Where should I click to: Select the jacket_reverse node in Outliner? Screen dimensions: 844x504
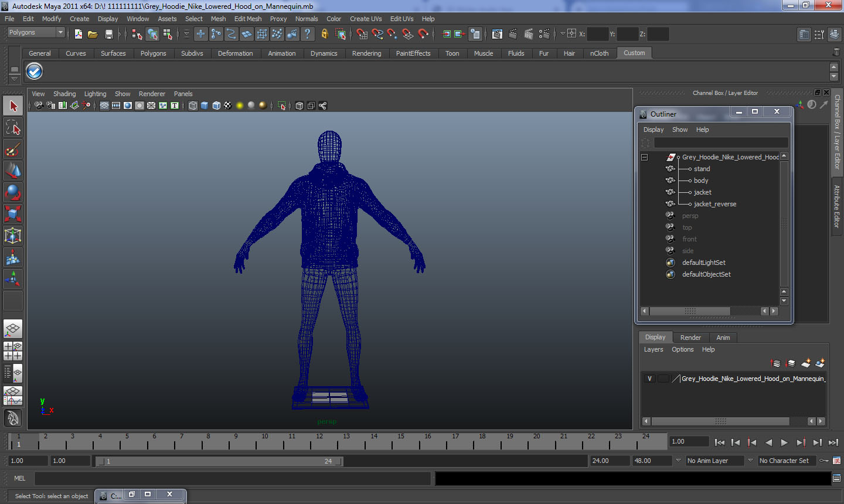click(x=715, y=204)
